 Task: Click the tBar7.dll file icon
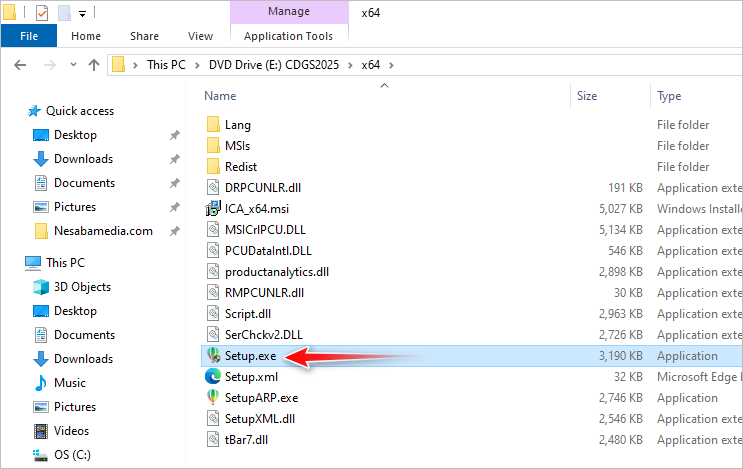213,440
